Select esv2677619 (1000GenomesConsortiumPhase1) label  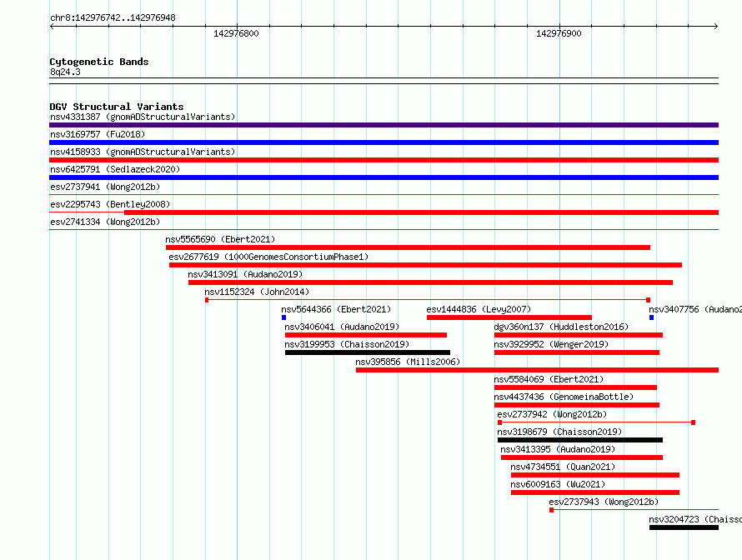(x=268, y=257)
